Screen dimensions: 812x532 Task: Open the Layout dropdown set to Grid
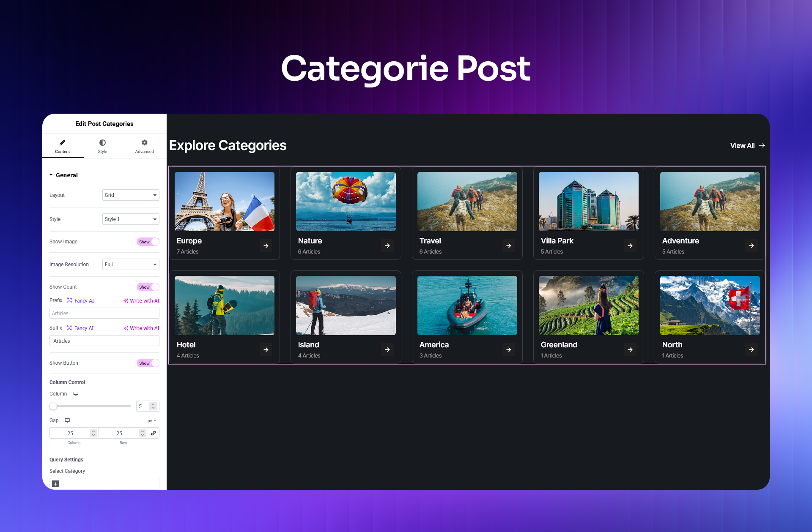click(x=131, y=195)
